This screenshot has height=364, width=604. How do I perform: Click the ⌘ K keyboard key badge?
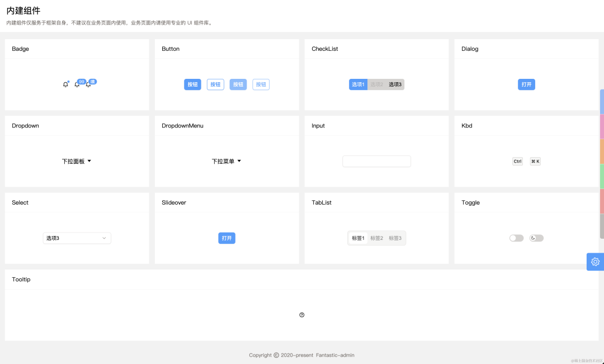pos(535,162)
